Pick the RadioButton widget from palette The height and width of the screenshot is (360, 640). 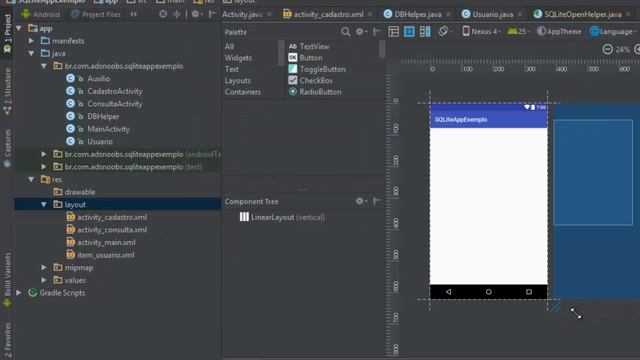point(315,92)
